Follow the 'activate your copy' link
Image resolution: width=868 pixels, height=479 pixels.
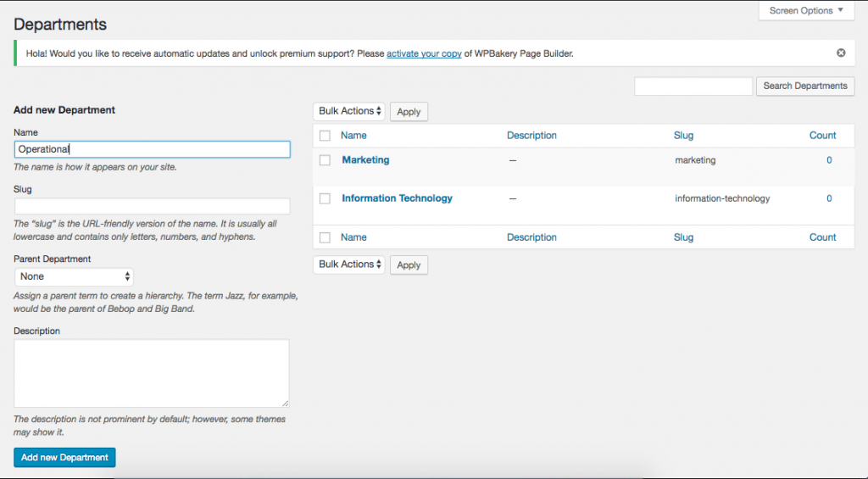click(x=424, y=53)
